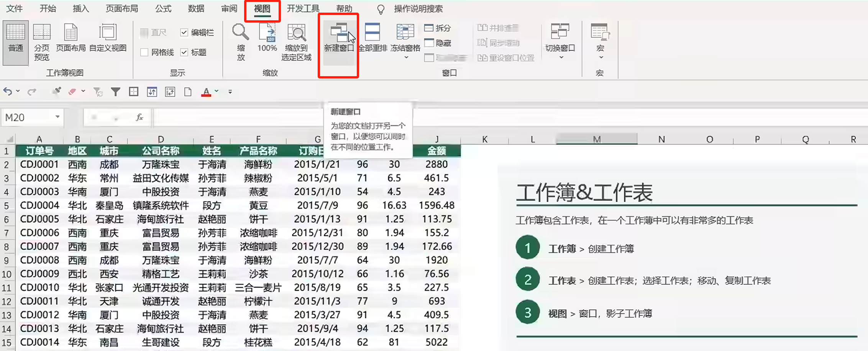Click the Name Box showing M20
The height and width of the screenshot is (351, 868).
coord(27,117)
